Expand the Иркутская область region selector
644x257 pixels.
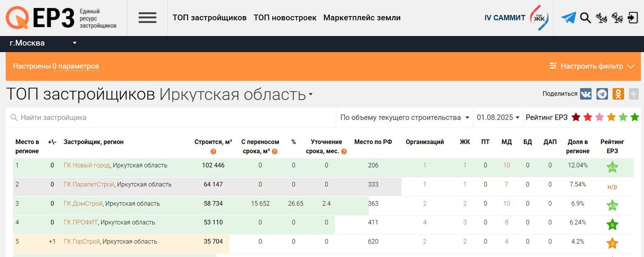pyautogui.click(x=236, y=94)
